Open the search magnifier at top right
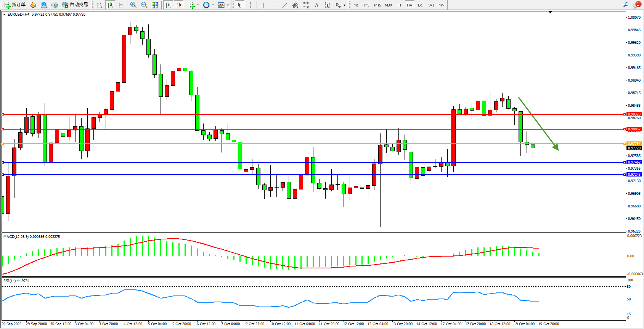 click(626, 5)
